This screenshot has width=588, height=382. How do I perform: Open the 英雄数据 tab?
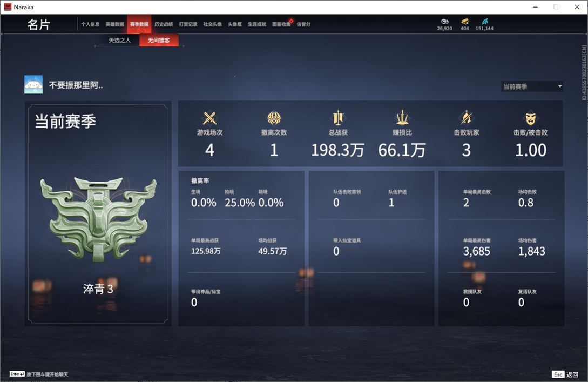(115, 24)
